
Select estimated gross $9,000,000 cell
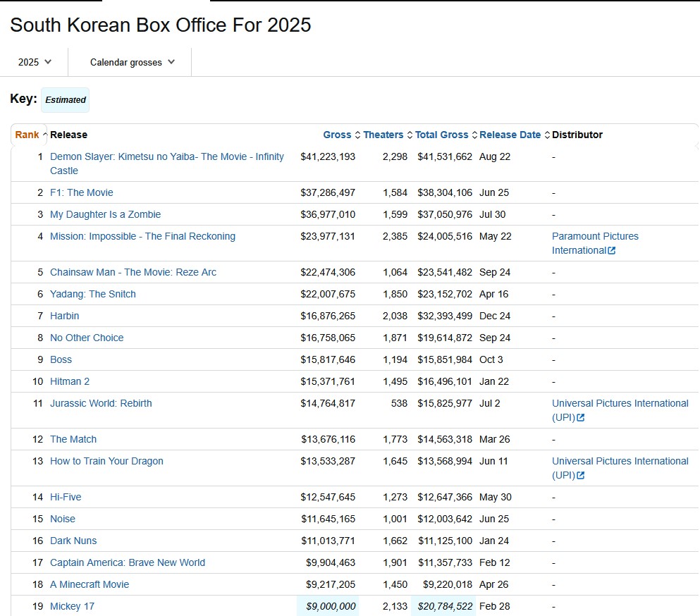point(328,607)
